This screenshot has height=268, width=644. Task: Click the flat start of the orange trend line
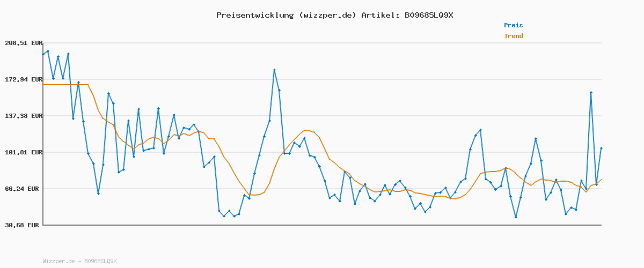pos(64,85)
